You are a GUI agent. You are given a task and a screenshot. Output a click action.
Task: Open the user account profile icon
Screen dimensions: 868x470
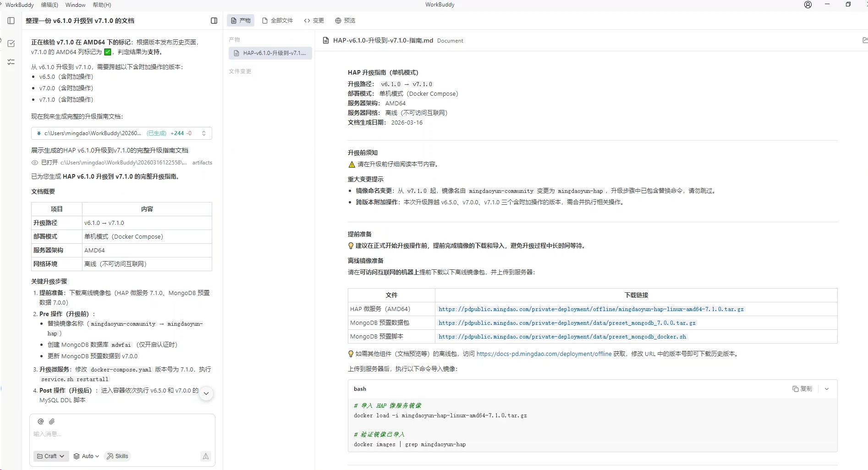tap(808, 5)
